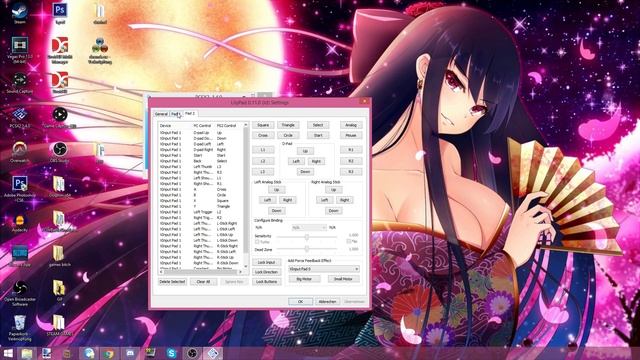The image size is (640, 360).
Task: Click Right Analog Stick Down button
Action: click(333, 211)
